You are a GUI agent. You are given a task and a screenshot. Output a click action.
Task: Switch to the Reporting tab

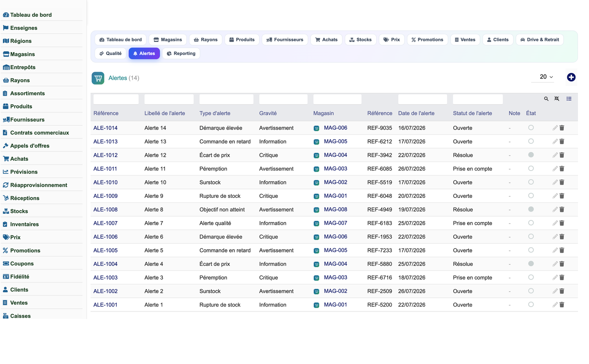(x=181, y=53)
